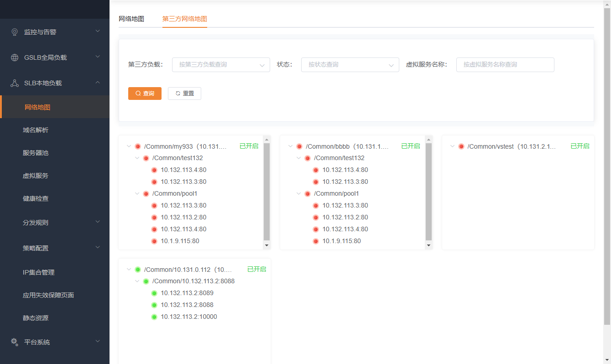Open the third-party load dropdown
This screenshot has width=611, height=364.
click(221, 65)
